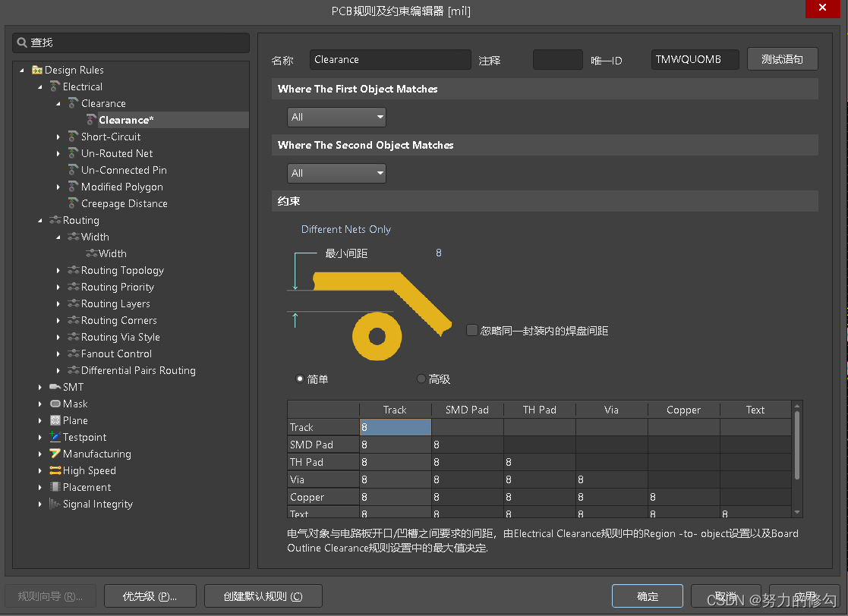Image resolution: width=848 pixels, height=616 pixels.
Task: Collapse the Electrical tree node
Action: pos(40,87)
